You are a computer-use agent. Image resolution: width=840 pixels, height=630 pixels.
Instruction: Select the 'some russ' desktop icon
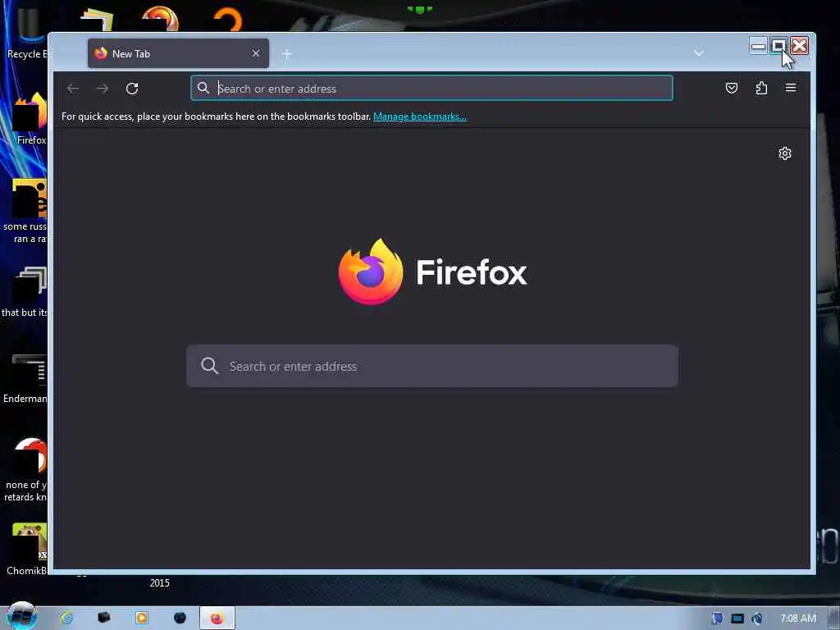(x=25, y=211)
